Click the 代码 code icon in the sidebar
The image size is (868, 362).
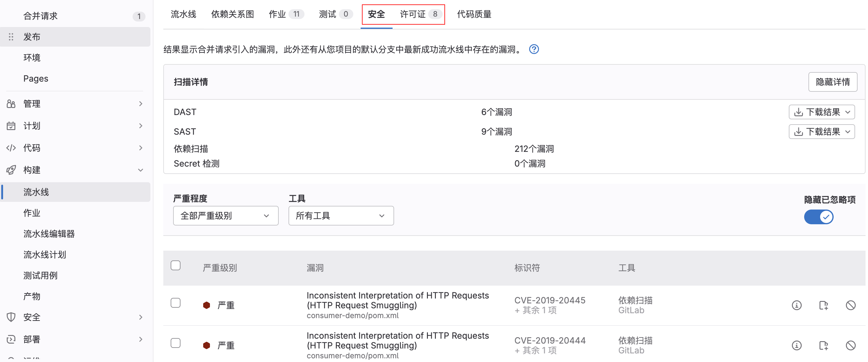coord(11,148)
